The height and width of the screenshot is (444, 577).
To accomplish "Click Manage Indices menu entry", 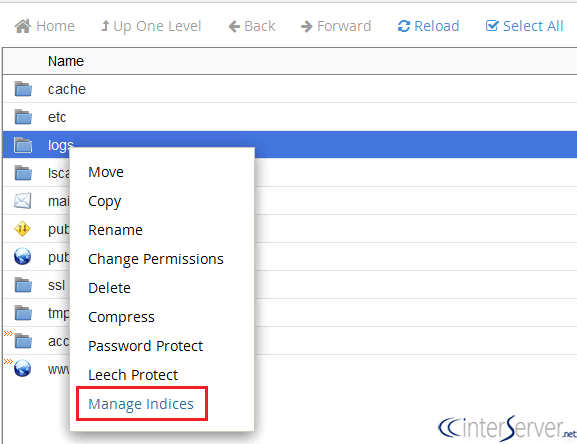I will tap(141, 404).
